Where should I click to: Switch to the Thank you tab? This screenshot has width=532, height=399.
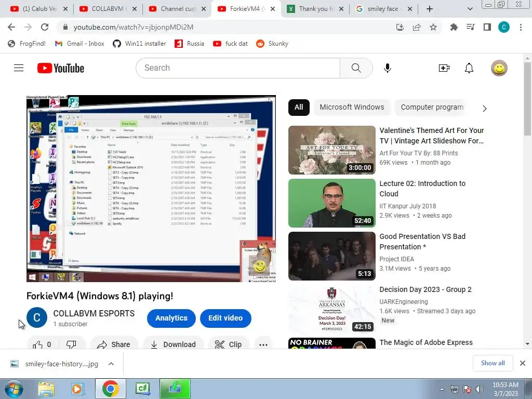(x=314, y=9)
